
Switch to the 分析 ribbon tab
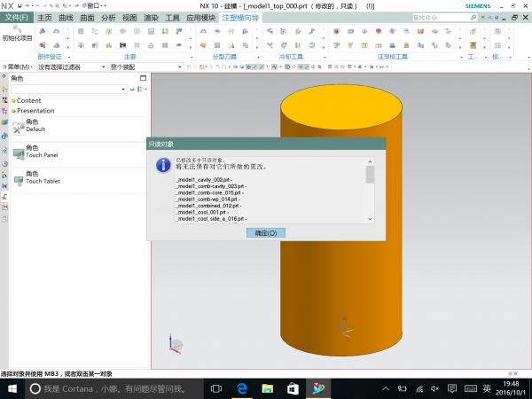pos(108,18)
